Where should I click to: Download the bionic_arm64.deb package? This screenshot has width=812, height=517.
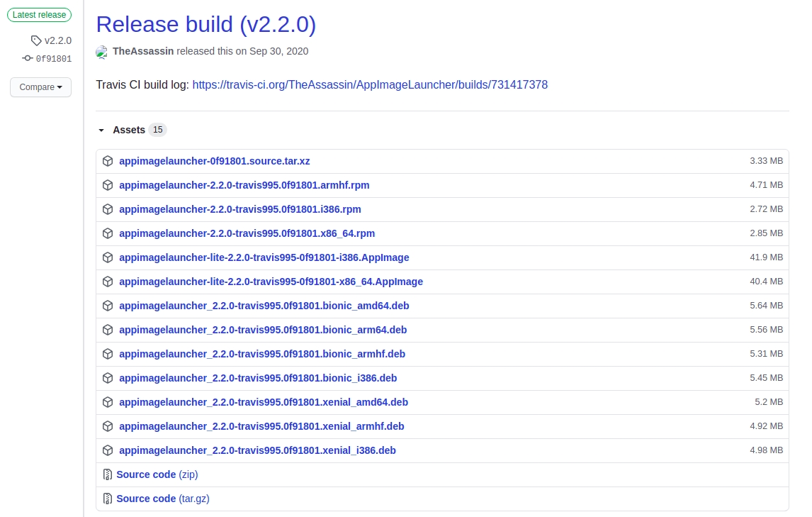pos(263,330)
